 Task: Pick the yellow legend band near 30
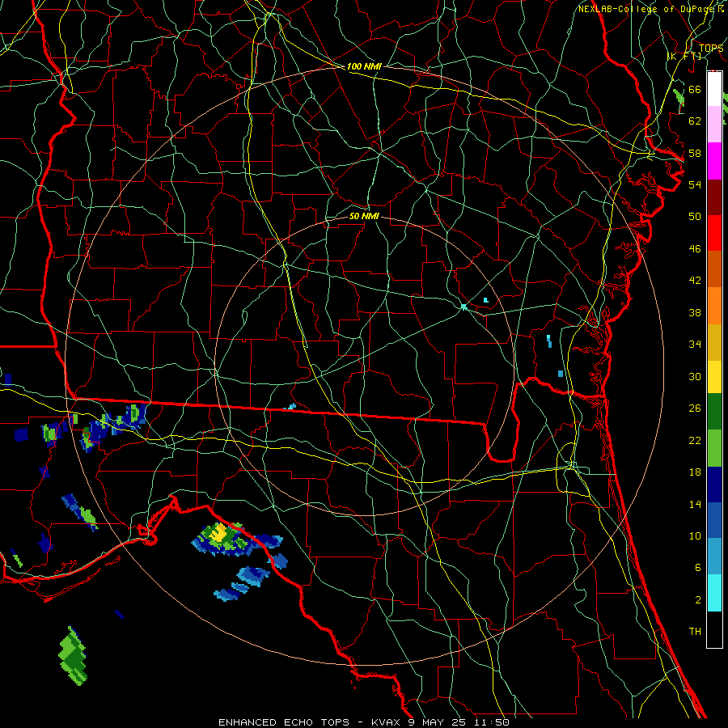[x=714, y=377]
